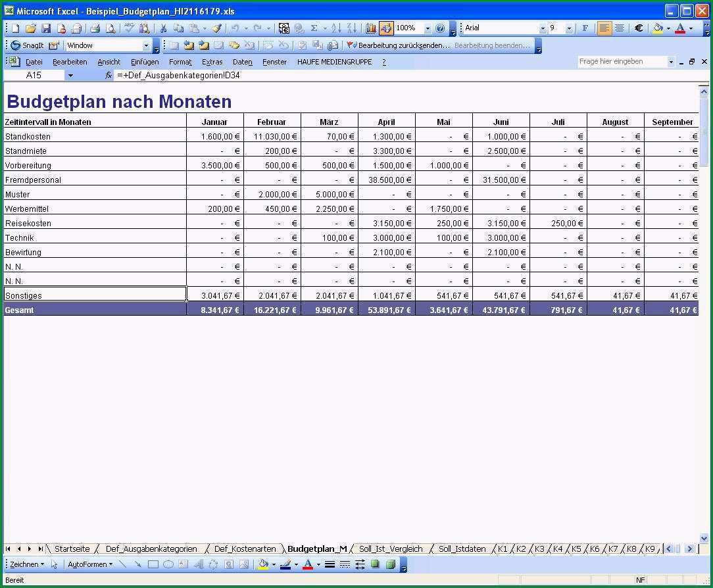Viewport: 713px width, 588px height.
Task: Click the SnagIt capture button
Action: 27,45
